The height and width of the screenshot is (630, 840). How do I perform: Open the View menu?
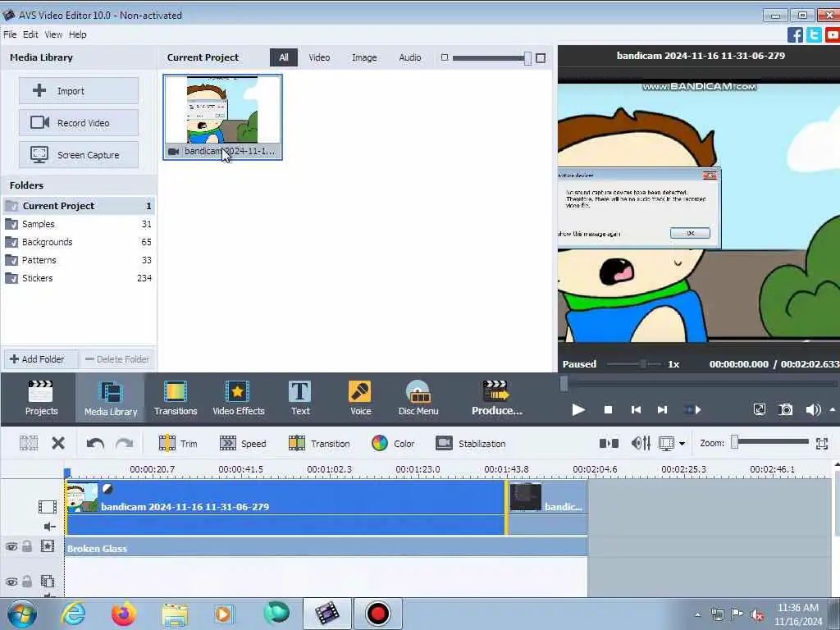pos(53,34)
